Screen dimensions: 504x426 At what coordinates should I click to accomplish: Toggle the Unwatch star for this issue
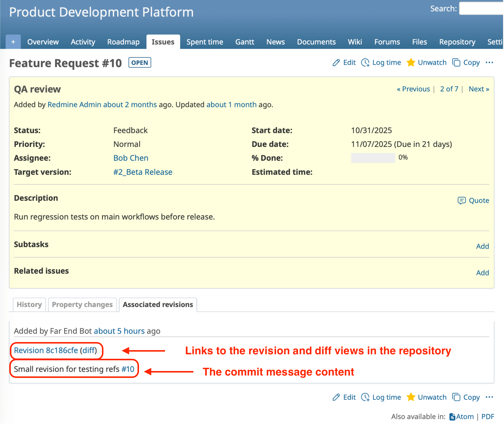(x=411, y=62)
